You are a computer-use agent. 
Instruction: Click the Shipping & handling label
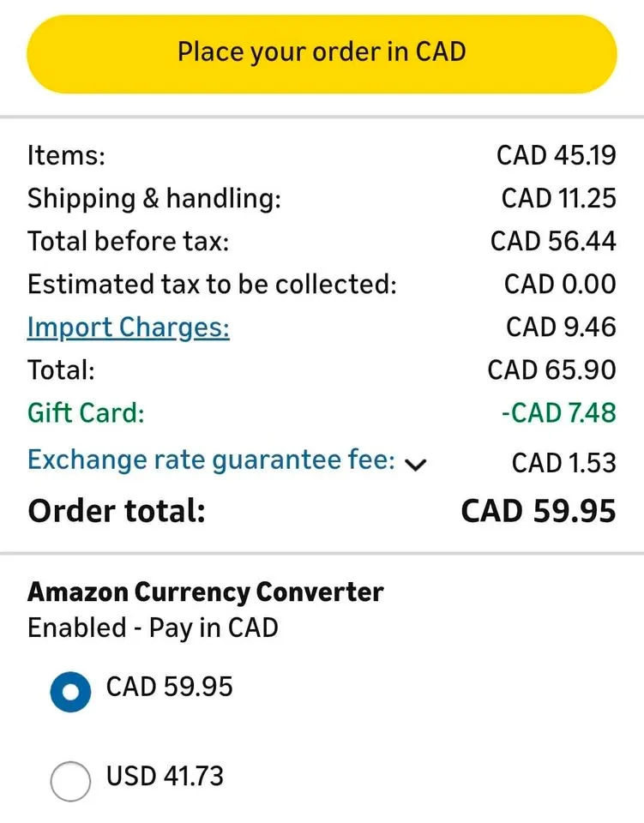click(x=154, y=199)
